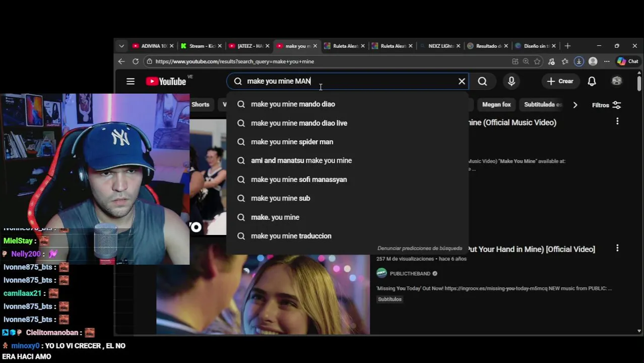Image resolution: width=644 pixels, height=363 pixels.
Task: Click the Subtitulos badge
Action: pos(390,299)
